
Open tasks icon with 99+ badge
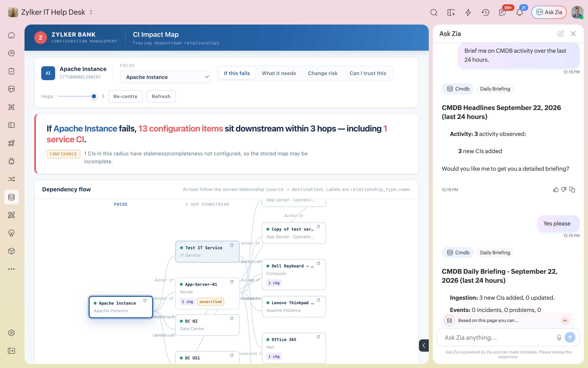click(x=502, y=12)
